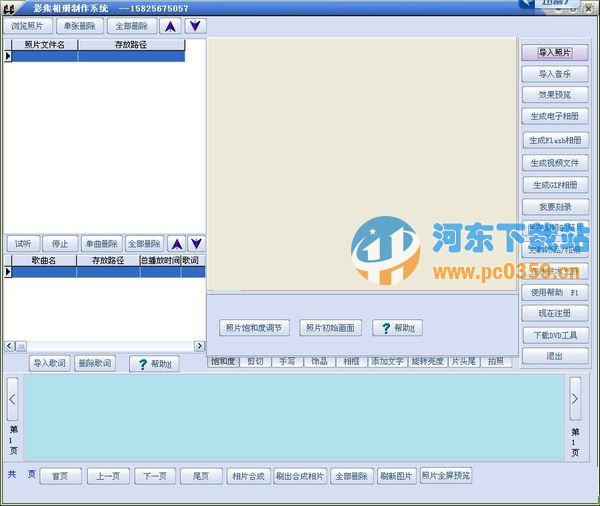Click the 照片文件名 column header
Screen dimensions: 600x506
pyautogui.click(x=45, y=45)
